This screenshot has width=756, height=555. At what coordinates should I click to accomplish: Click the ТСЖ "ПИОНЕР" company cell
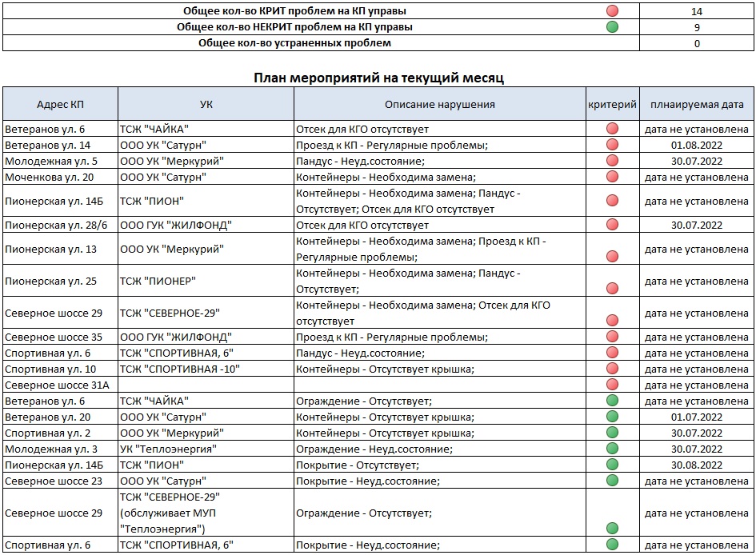pos(206,281)
